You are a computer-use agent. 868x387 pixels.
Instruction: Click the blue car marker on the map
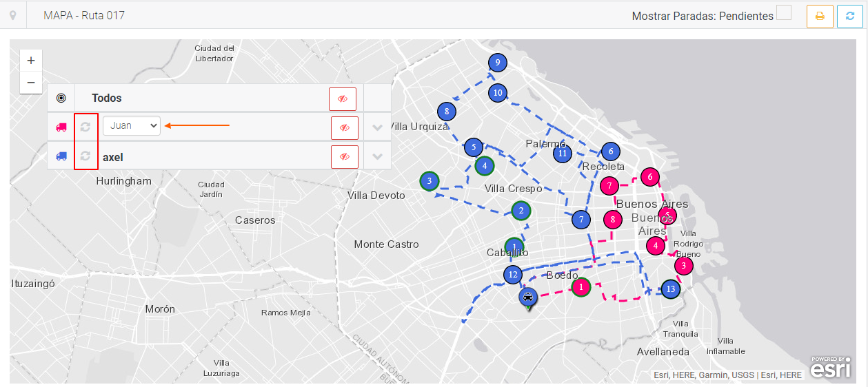(x=527, y=297)
